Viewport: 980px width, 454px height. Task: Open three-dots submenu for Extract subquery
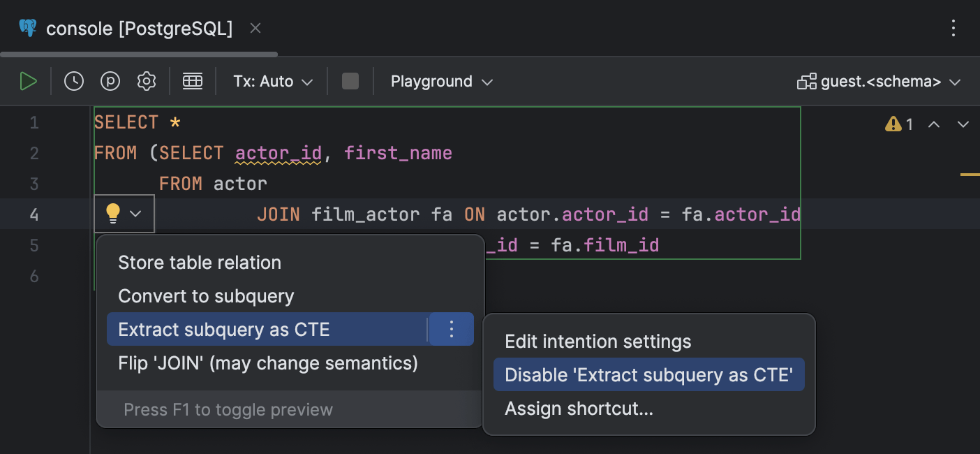pos(452,330)
